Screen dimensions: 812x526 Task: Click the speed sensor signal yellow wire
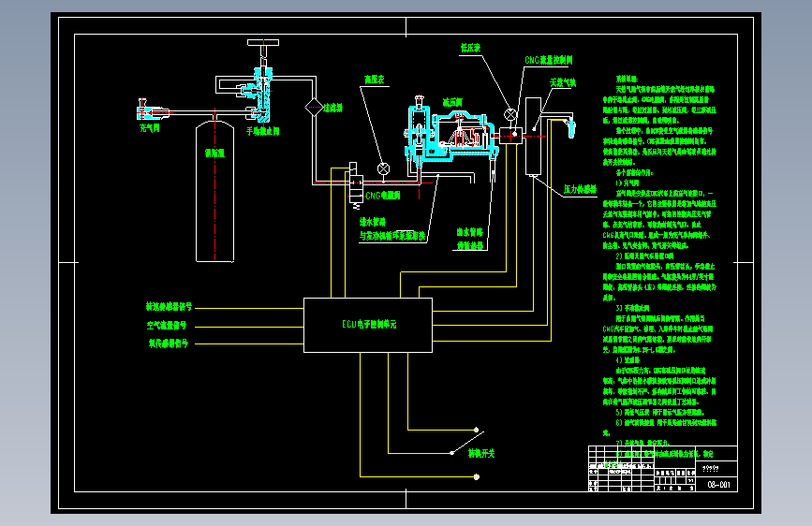[x=249, y=308]
